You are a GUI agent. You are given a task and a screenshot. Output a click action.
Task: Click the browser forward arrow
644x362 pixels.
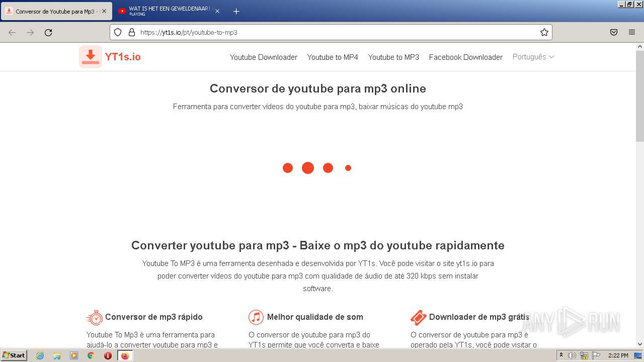(x=30, y=32)
